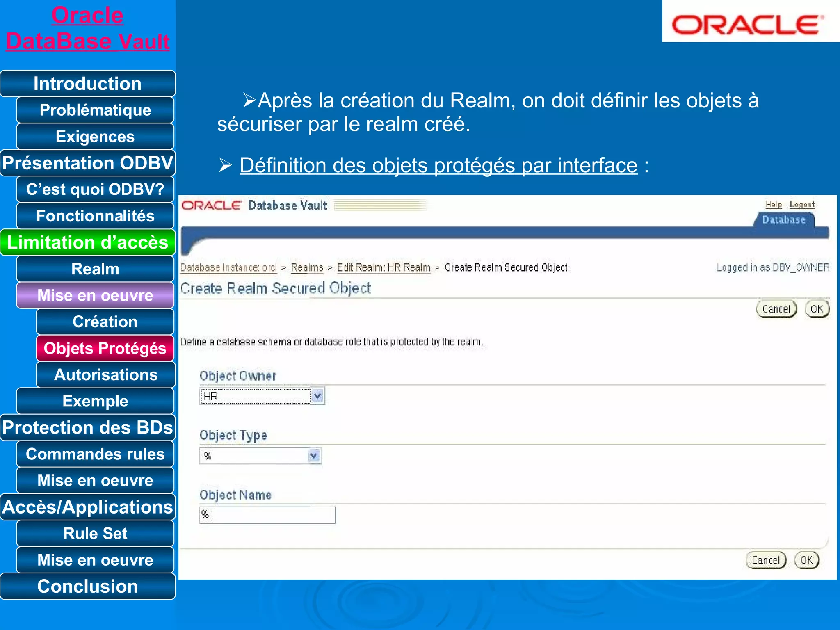The width and height of the screenshot is (840, 630).
Task: Select the red Objets Protégés button
Action: coord(105,348)
